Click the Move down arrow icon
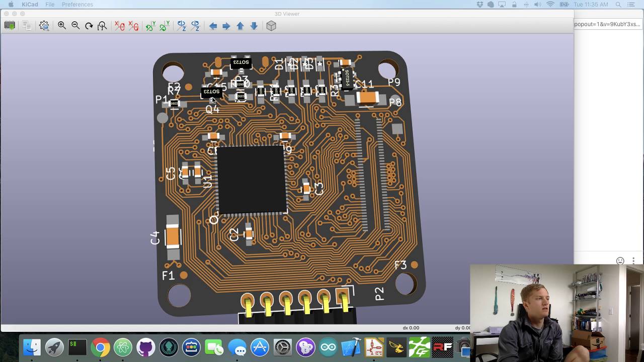 [254, 26]
